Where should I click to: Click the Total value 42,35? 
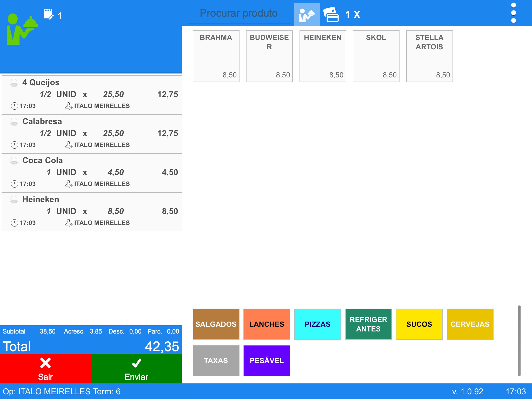pos(162,347)
